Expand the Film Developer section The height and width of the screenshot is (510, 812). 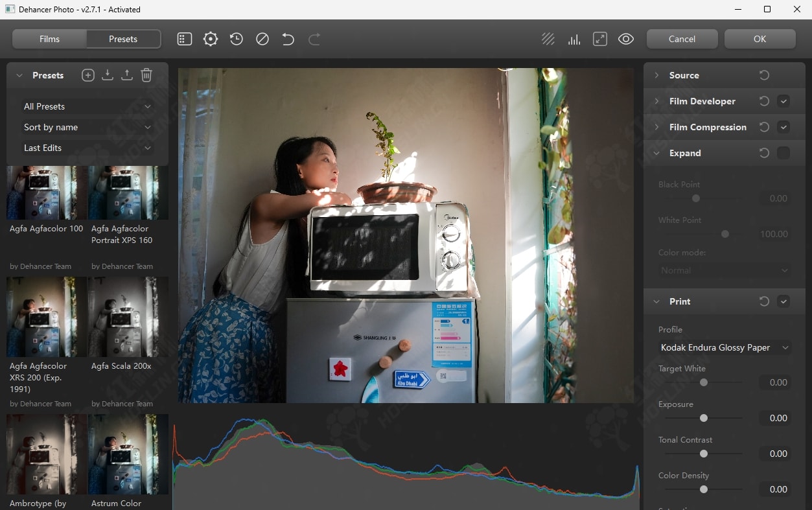pos(656,101)
